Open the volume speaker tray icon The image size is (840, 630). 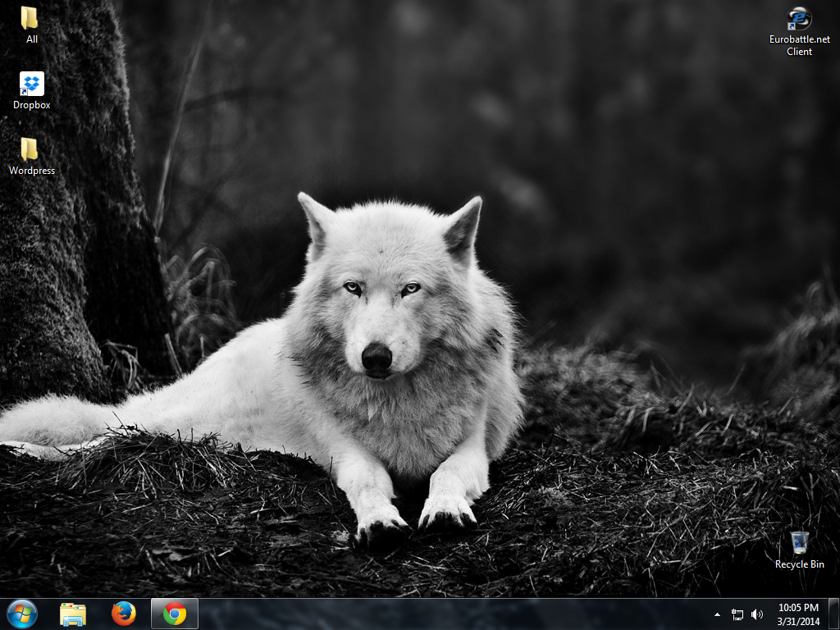(x=756, y=614)
